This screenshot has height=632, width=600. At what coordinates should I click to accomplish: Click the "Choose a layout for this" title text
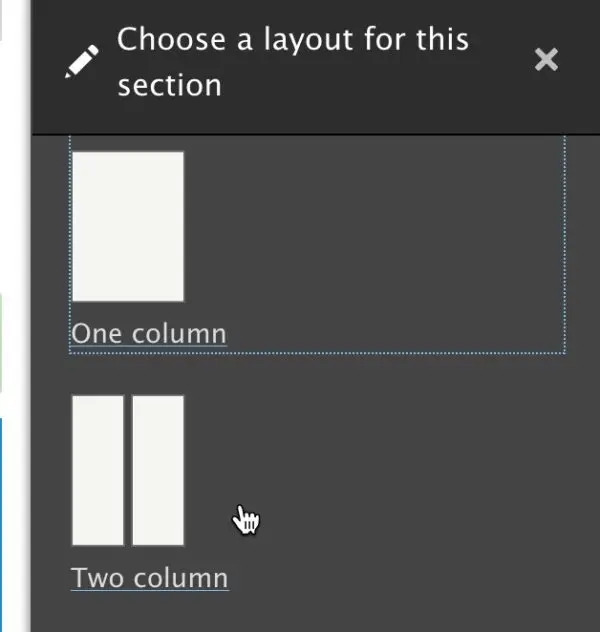(292, 40)
